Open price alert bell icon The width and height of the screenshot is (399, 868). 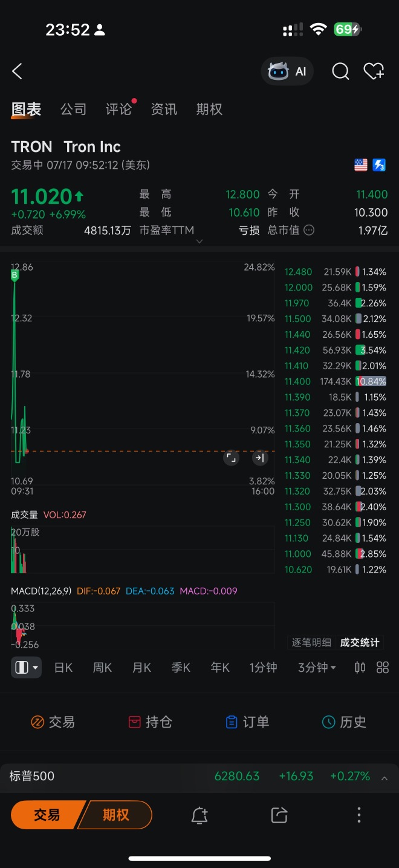(199, 815)
